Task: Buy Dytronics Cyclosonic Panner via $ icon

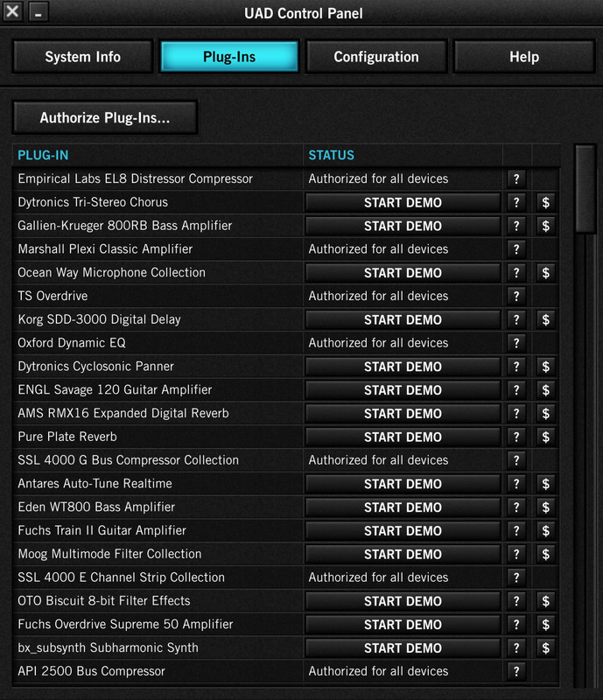Action: click(546, 367)
